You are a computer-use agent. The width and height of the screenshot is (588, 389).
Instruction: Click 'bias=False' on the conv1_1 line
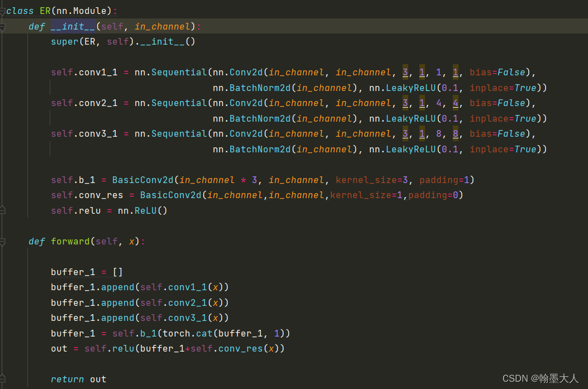click(x=498, y=73)
